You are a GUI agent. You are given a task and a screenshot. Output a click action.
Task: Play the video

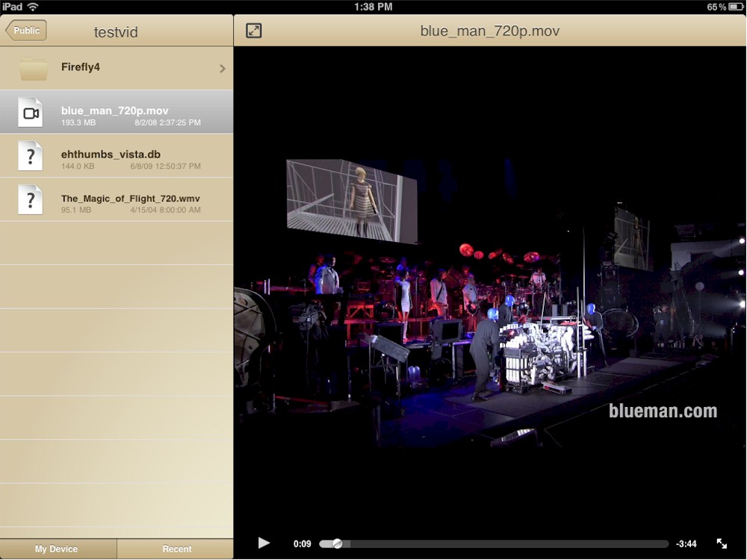tap(264, 543)
